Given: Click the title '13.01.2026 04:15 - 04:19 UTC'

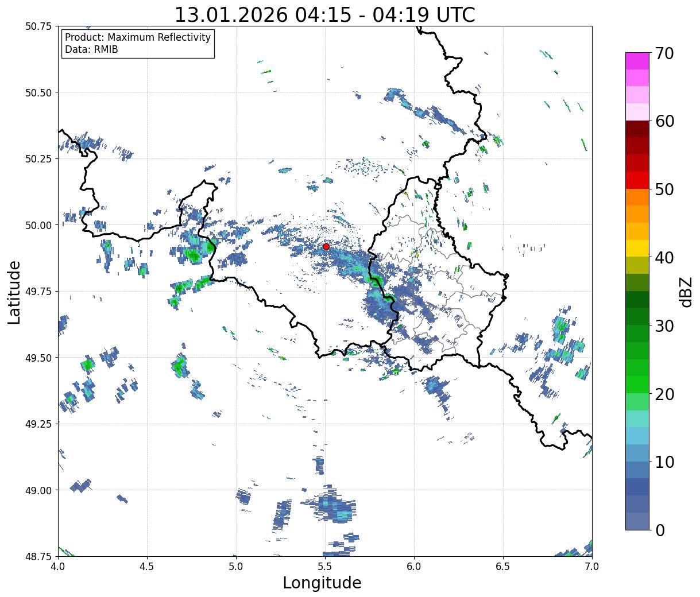Looking at the screenshot, I should 324,15.
